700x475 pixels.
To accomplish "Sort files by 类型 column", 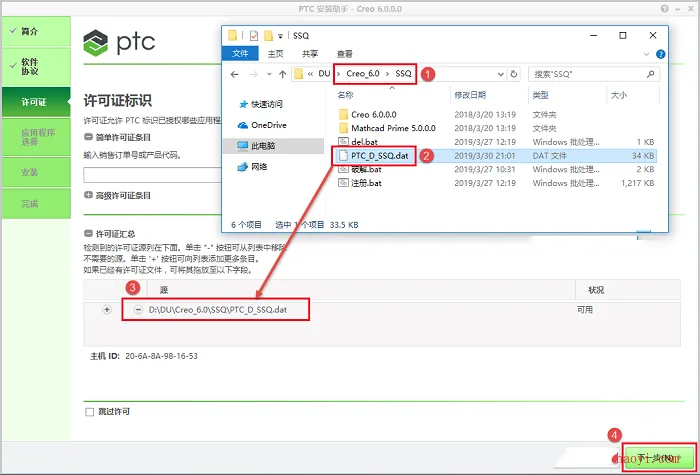I will [541, 95].
